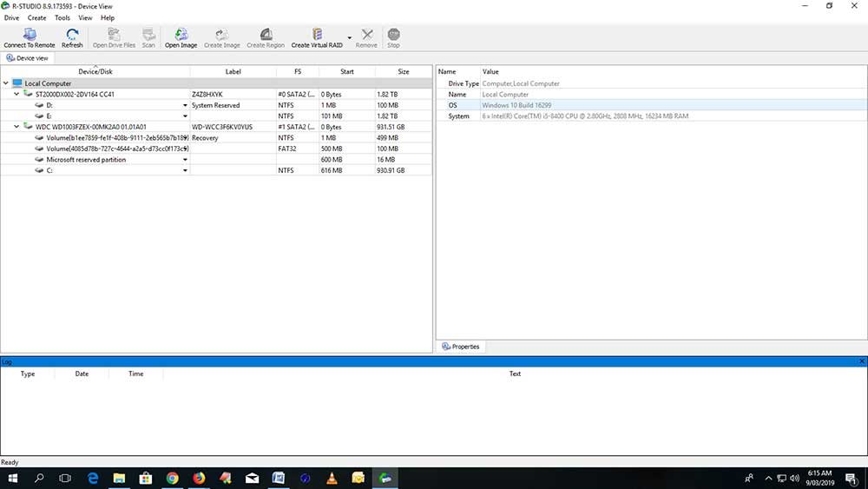Open Microsoft Store from taskbar
Viewport: 868px width, 489px height.
pos(146,478)
